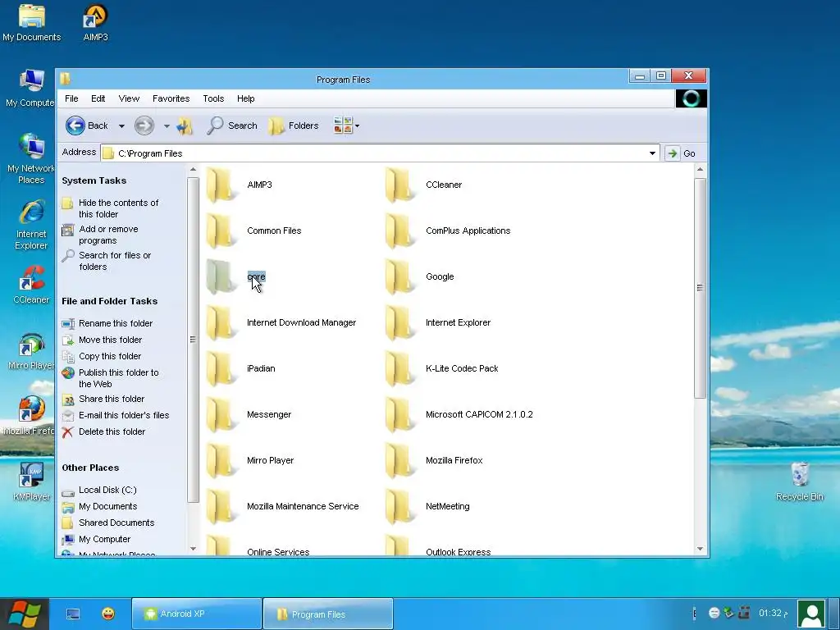
Task: Click Add or remove programs link
Action: tap(108, 235)
